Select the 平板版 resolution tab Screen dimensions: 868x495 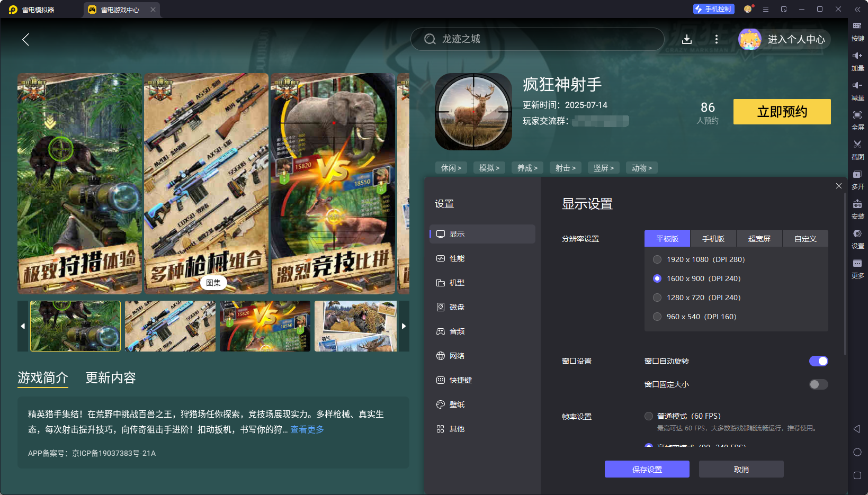(667, 239)
